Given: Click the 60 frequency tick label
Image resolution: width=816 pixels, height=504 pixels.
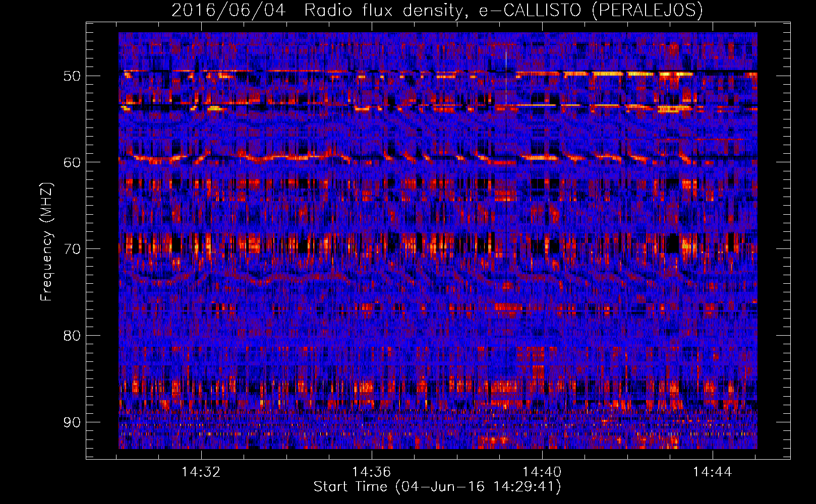Looking at the screenshot, I should pos(72,162).
